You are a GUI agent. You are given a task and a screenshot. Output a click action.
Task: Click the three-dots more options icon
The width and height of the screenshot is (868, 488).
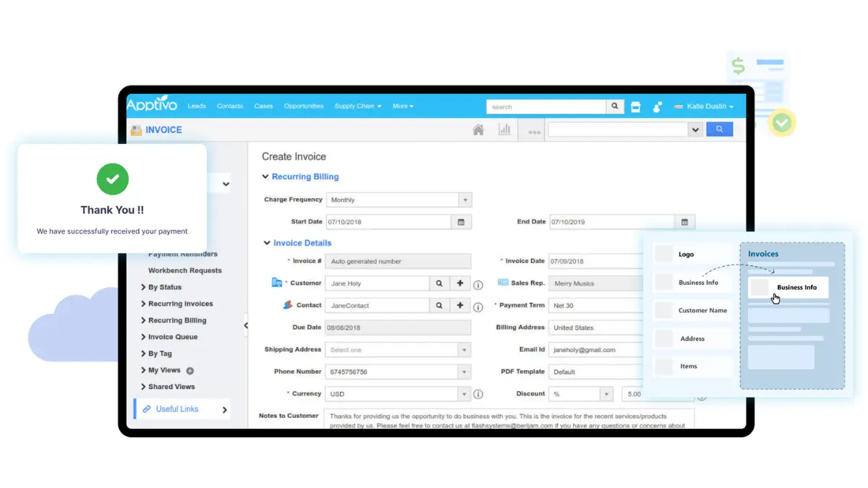pyautogui.click(x=533, y=131)
